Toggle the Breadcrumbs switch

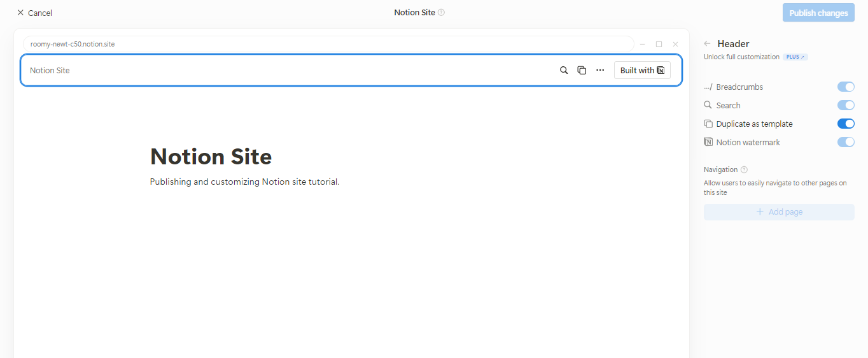click(x=846, y=87)
